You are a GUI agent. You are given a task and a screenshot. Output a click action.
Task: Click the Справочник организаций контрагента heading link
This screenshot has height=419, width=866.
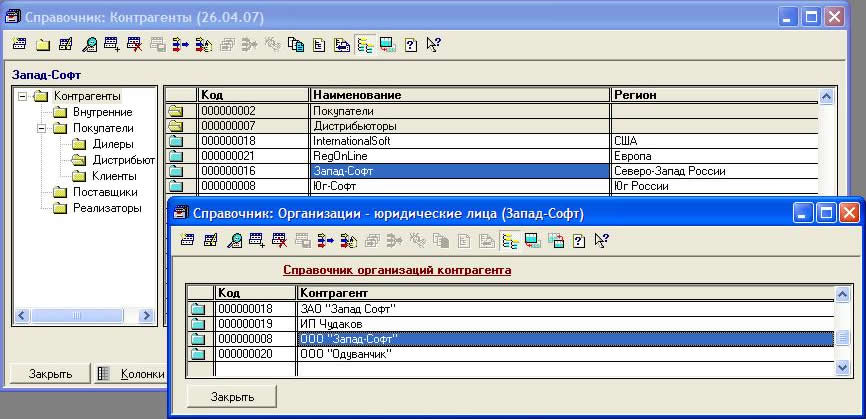pos(397,271)
